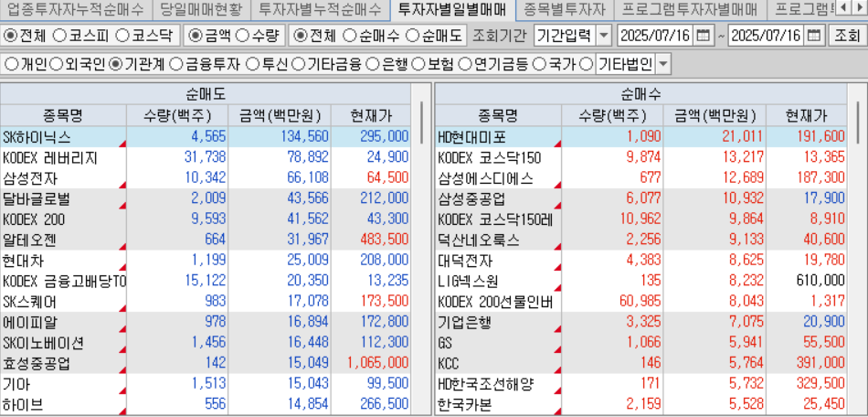Switch to the 투자자별누적순매수 tab
The image size is (868, 417).
tap(320, 9)
